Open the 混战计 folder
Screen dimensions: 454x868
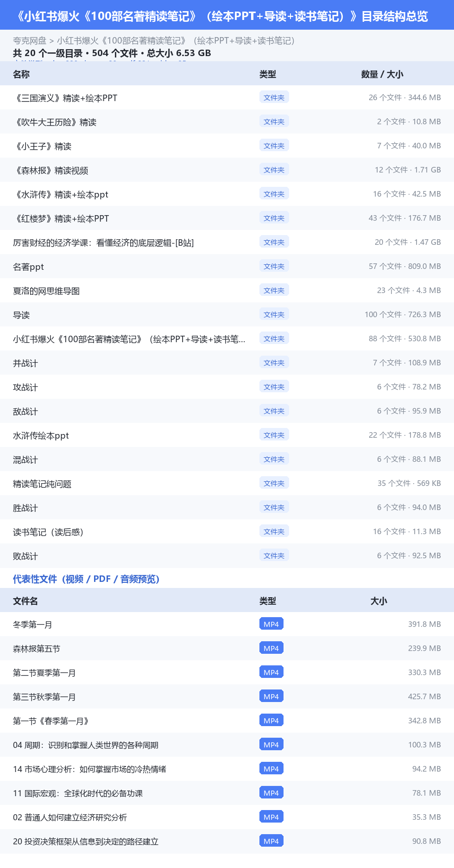coord(25,460)
